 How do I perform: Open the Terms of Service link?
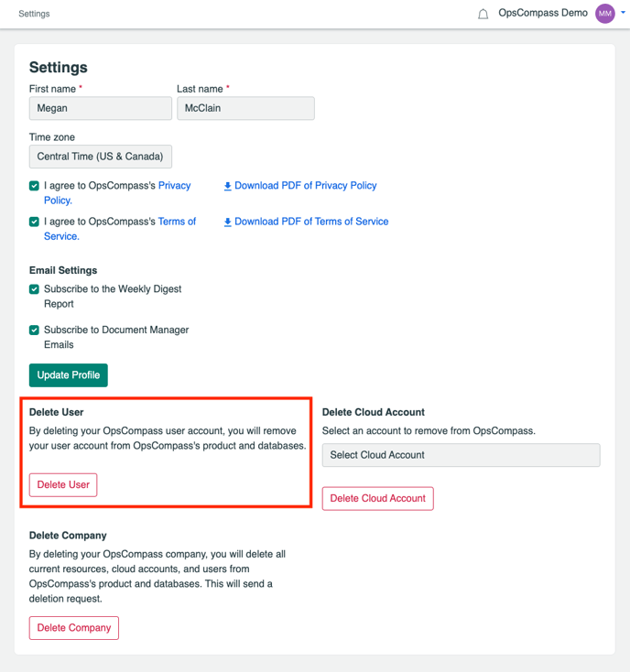177,222
